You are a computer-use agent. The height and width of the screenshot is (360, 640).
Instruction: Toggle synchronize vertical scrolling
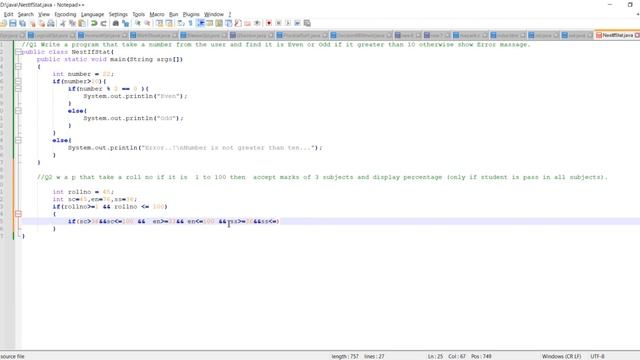[159, 23]
